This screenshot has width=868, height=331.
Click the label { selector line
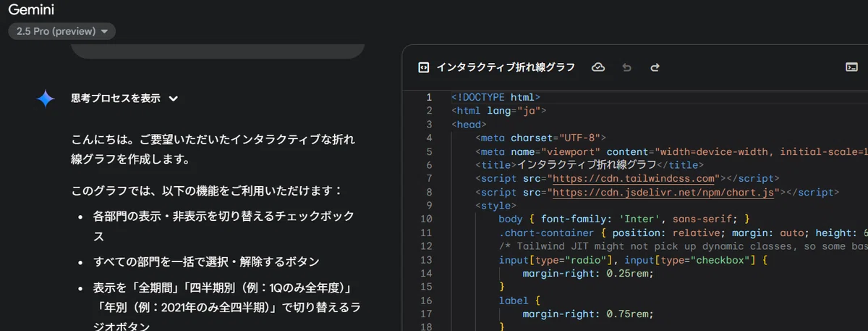coord(520,301)
